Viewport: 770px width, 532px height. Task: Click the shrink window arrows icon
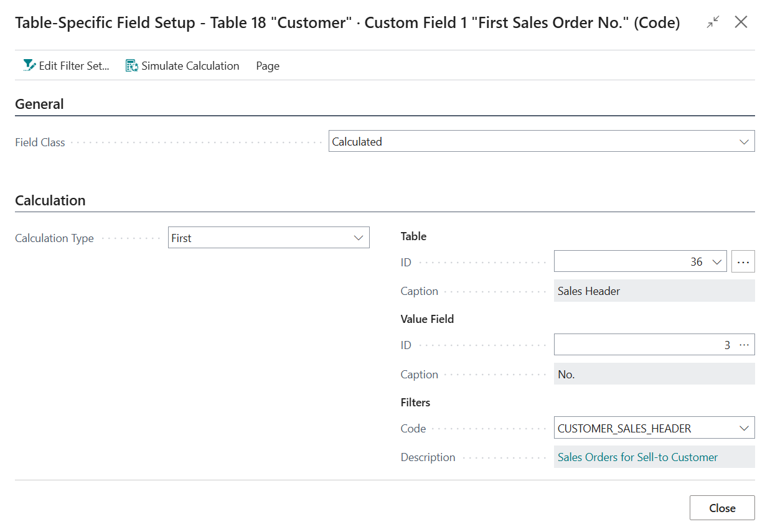(713, 22)
